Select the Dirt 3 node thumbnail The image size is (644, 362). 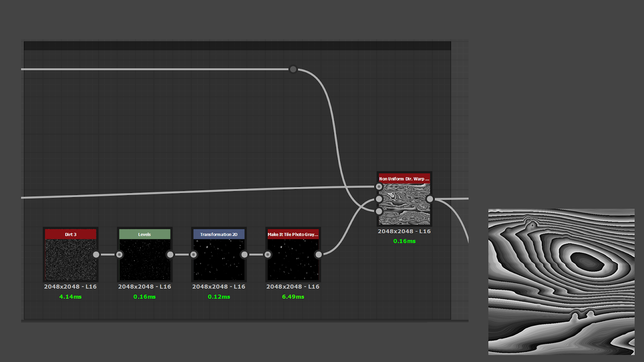(70, 259)
